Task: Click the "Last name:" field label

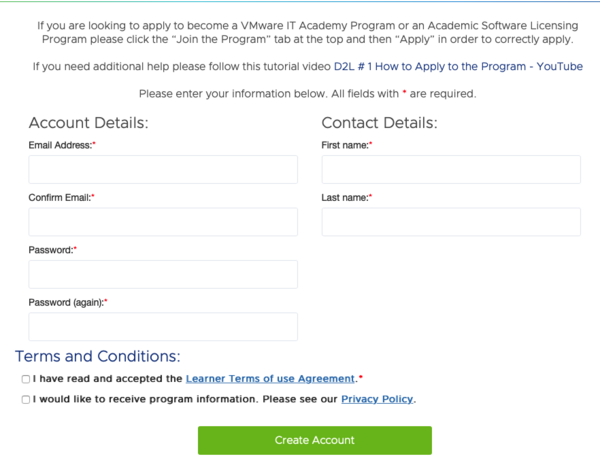Action: pos(345,197)
